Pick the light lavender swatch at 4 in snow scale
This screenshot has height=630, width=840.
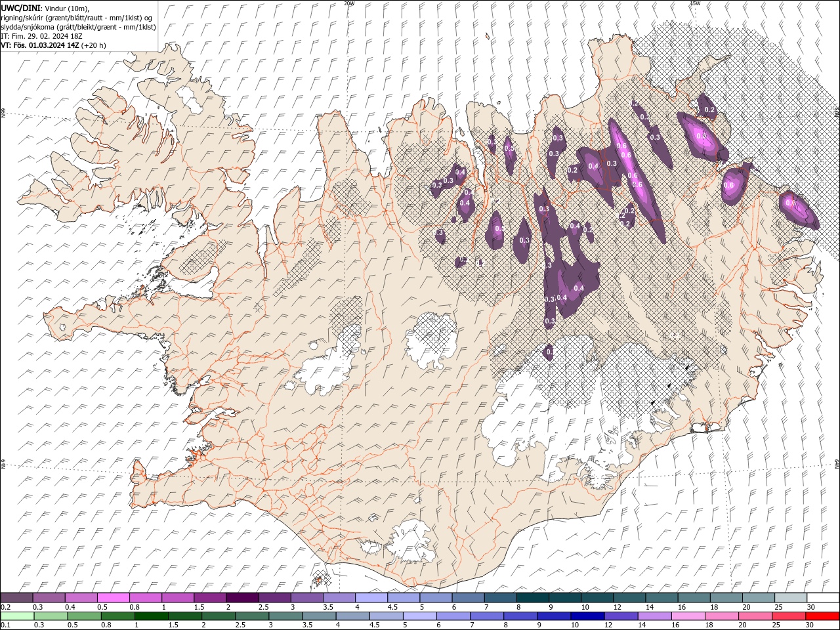[x=371, y=598]
